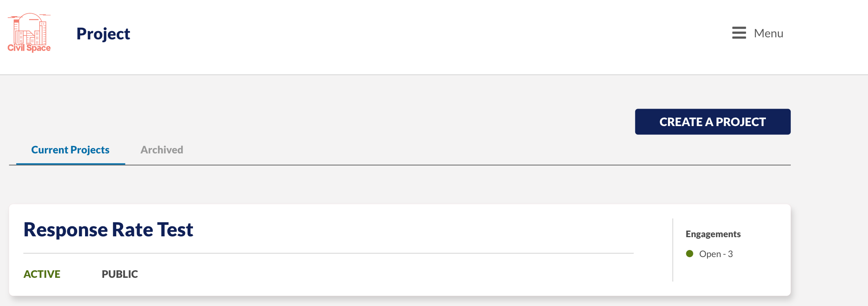Image resolution: width=868 pixels, height=306 pixels.
Task: Click the Open - 3 engagements text
Action: pos(716,254)
